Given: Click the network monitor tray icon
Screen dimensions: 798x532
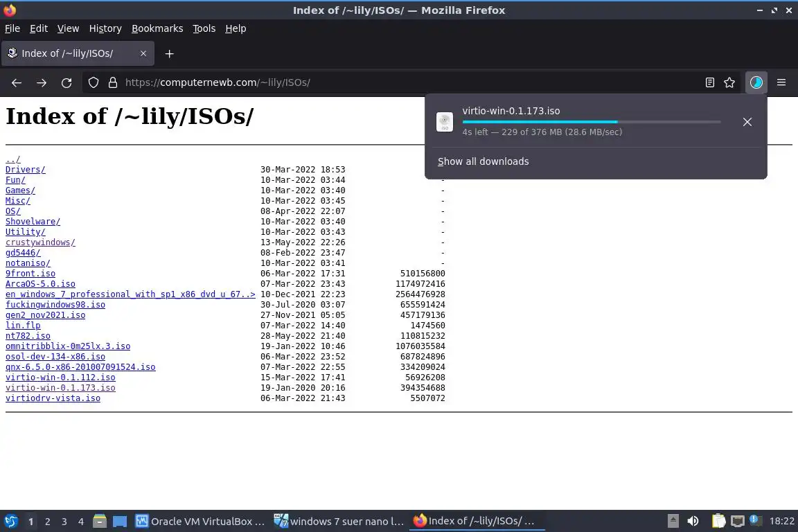Looking at the screenshot, I should (738, 521).
